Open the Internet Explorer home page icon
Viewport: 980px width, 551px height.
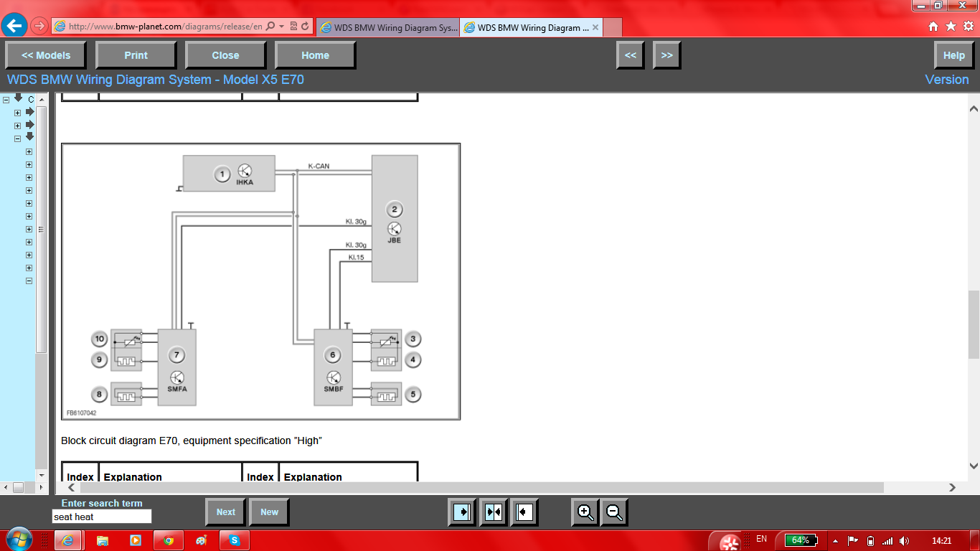click(933, 27)
